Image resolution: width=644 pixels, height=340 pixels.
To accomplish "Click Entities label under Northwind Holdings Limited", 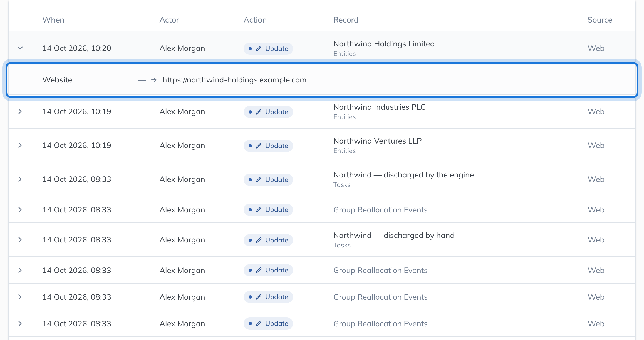I will (x=345, y=54).
